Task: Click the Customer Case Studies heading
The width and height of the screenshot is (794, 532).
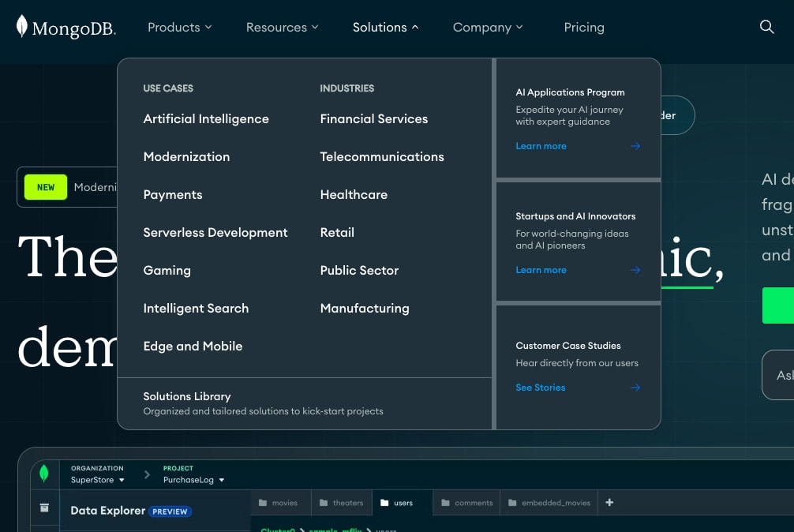Action: (x=567, y=346)
